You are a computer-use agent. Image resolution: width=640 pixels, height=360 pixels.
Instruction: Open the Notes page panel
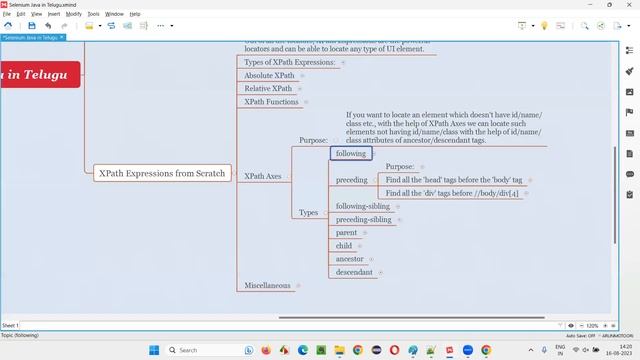(629, 153)
